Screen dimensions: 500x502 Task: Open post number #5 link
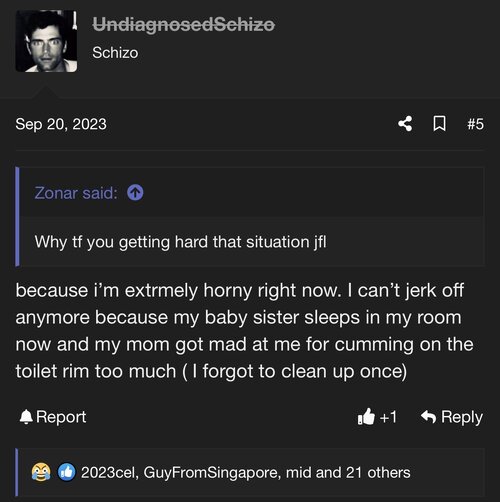point(475,124)
